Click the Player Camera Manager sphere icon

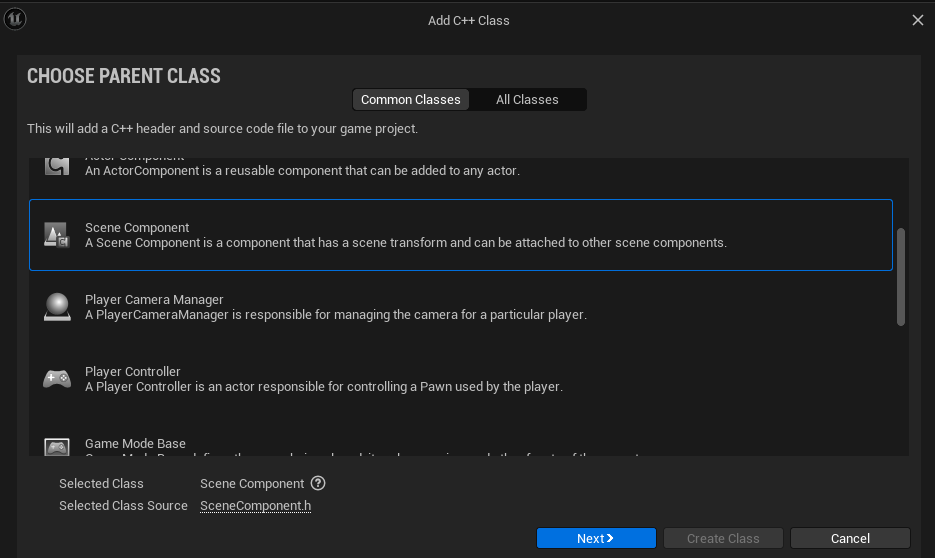(x=57, y=307)
